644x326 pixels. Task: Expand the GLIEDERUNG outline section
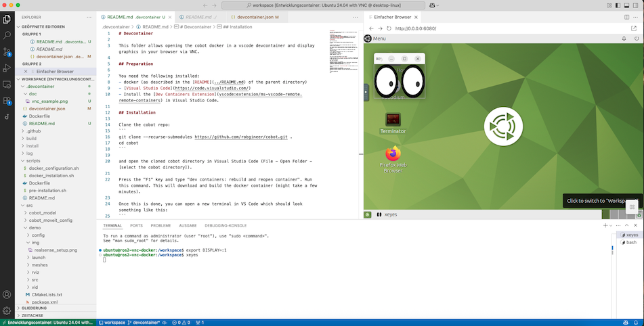point(34,308)
